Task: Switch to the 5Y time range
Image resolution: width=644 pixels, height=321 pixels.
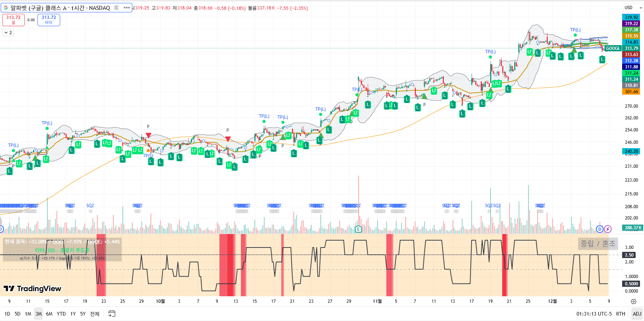Action: pos(83,314)
